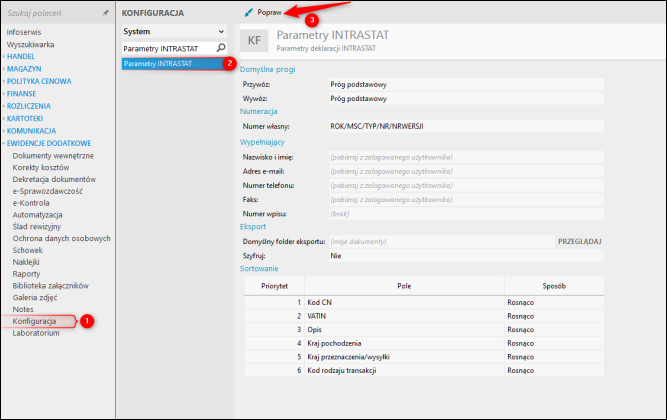The height and width of the screenshot is (420, 667).
Task: Open Galeria zdjęć
Action: point(35,297)
